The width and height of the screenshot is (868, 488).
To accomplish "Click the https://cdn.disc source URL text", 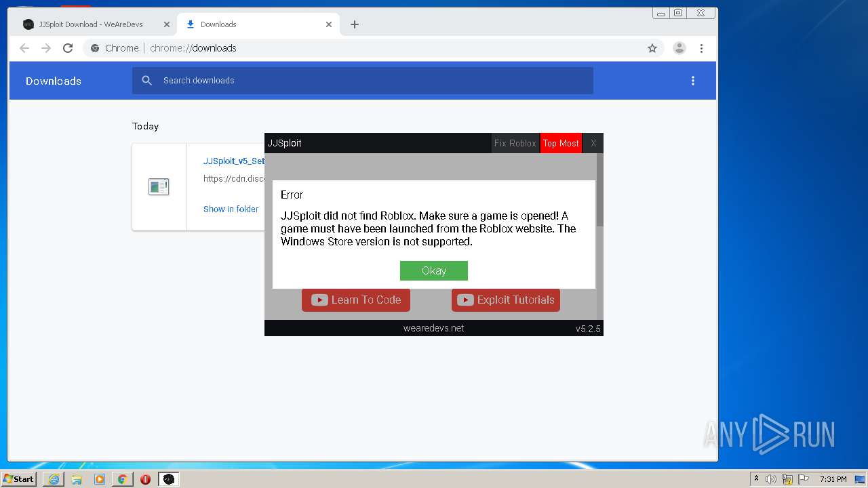I will [x=234, y=179].
